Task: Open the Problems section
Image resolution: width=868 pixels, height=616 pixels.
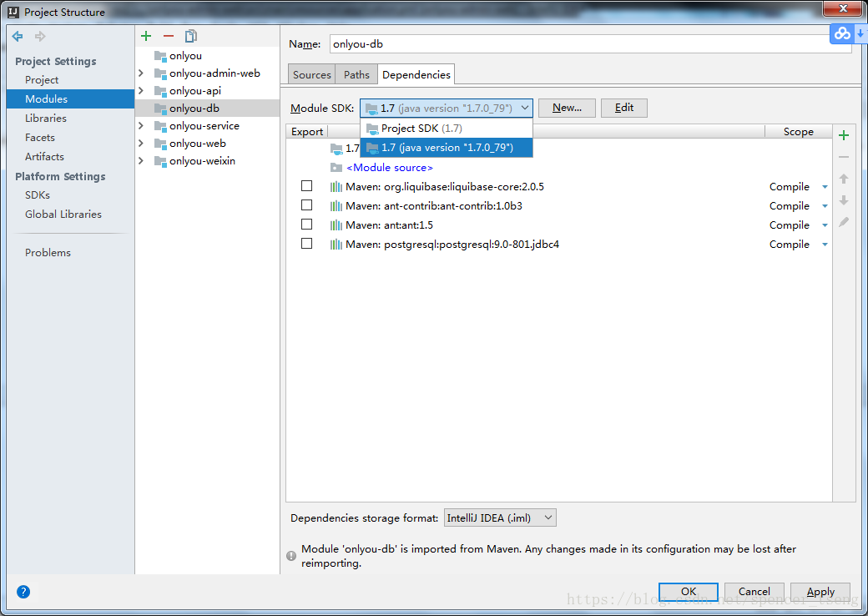Action: coord(48,252)
